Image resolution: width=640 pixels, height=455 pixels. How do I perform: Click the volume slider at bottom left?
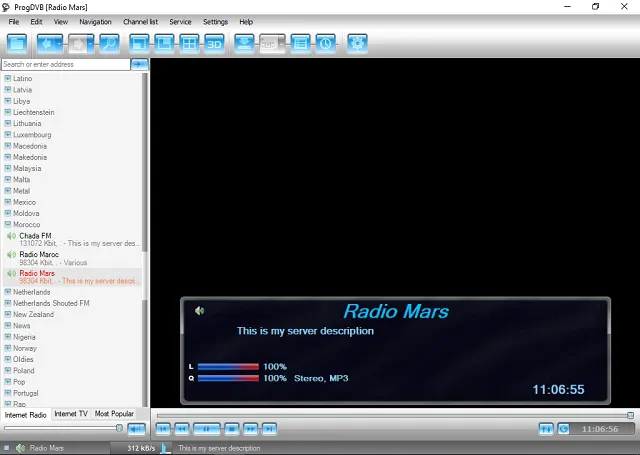tap(62, 428)
